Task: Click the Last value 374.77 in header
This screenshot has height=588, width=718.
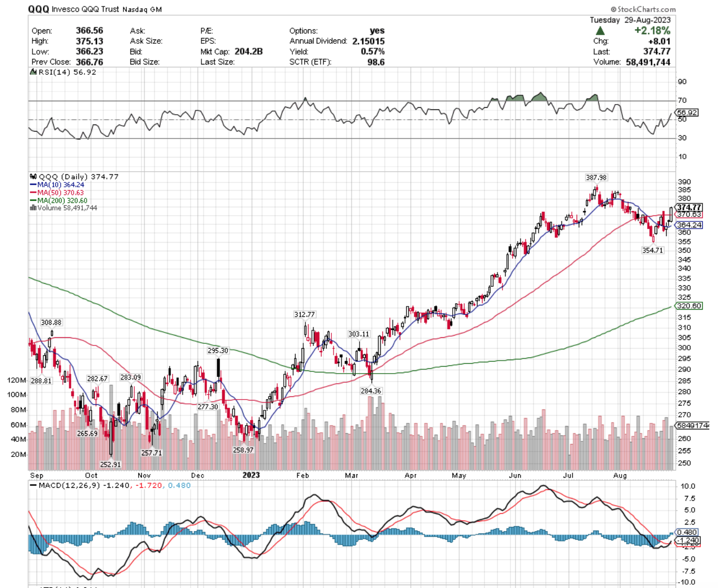Action: tap(657, 51)
